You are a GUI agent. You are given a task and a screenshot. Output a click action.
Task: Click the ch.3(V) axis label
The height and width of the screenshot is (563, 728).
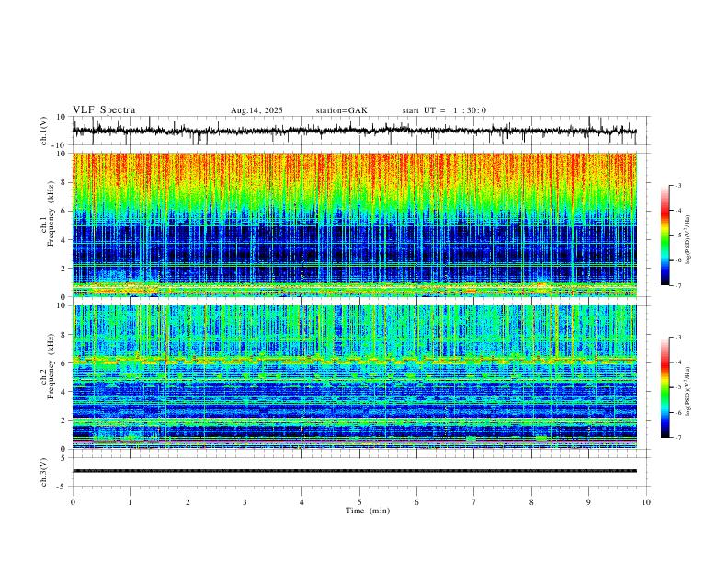(44, 472)
